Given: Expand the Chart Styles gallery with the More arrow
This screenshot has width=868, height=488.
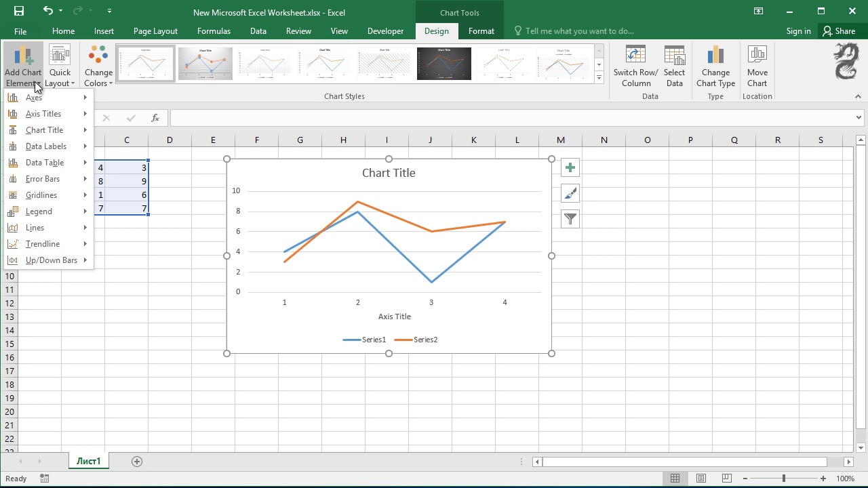Looking at the screenshot, I should click(x=599, y=78).
